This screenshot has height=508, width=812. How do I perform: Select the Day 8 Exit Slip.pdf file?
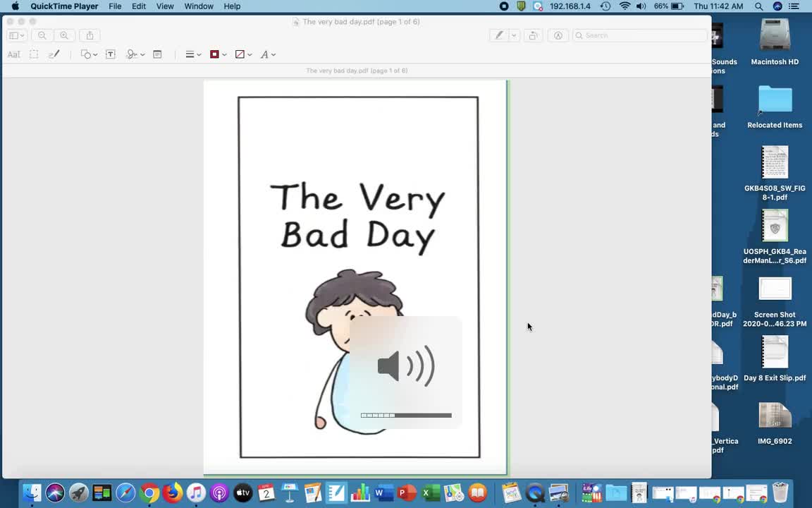point(775,358)
